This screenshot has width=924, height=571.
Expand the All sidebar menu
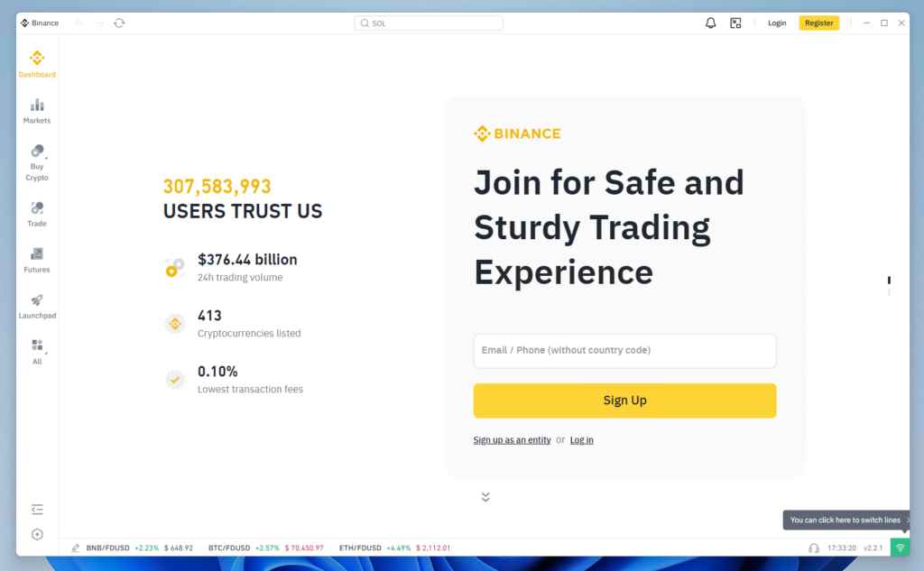click(x=37, y=351)
